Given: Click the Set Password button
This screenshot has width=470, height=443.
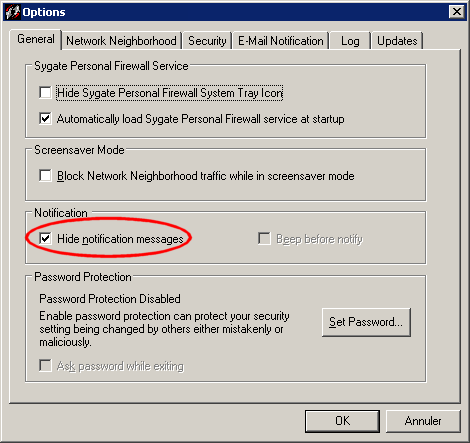Looking at the screenshot, I should tap(366, 322).
